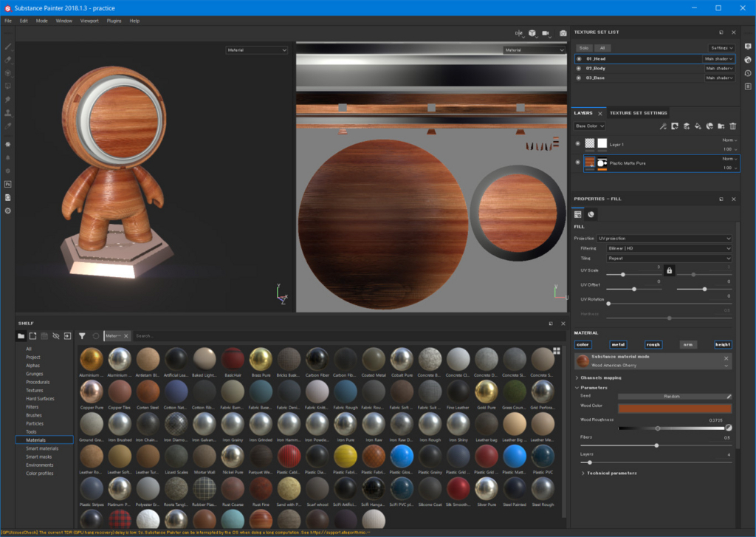
Task: Open the Tiling Repeat dropdown
Action: (x=669, y=259)
